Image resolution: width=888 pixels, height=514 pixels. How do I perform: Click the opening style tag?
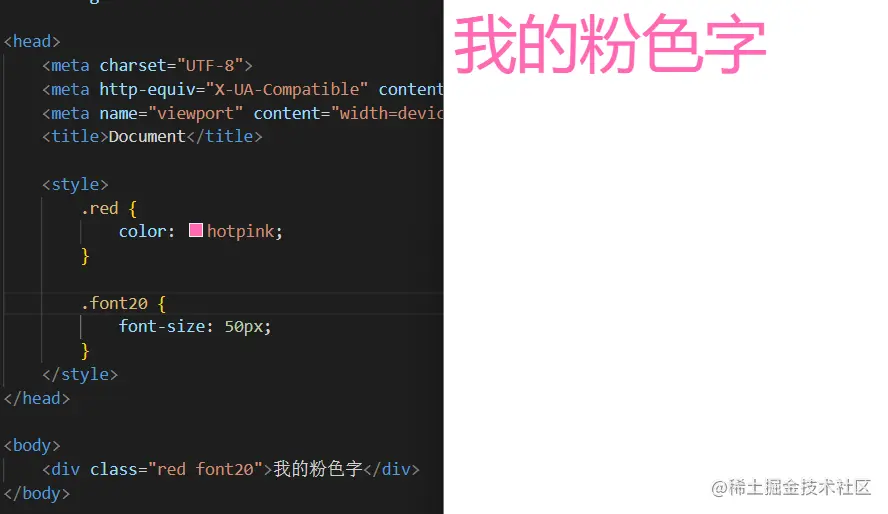tap(75, 185)
